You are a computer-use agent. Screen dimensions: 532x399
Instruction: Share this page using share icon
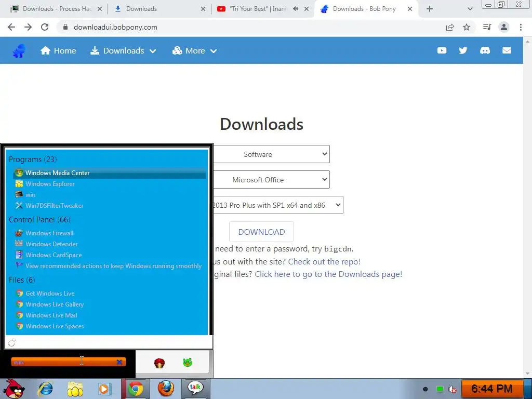[x=450, y=27]
